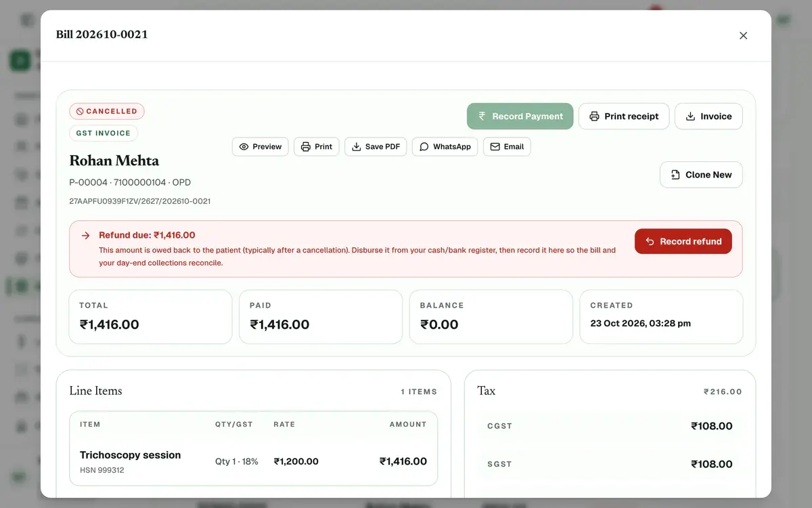This screenshot has width=812, height=508.
Task: Click the Print receipt button
Action: tap(624, 117)
